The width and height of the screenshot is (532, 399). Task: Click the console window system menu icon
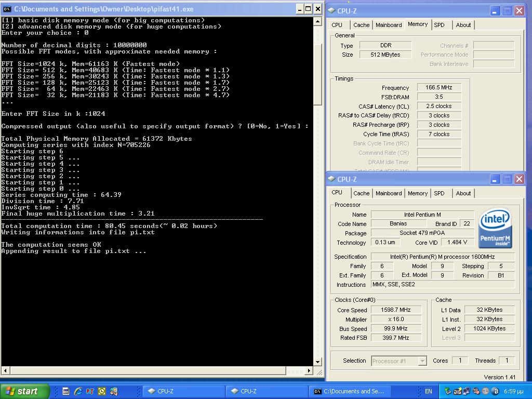[6, 9]
